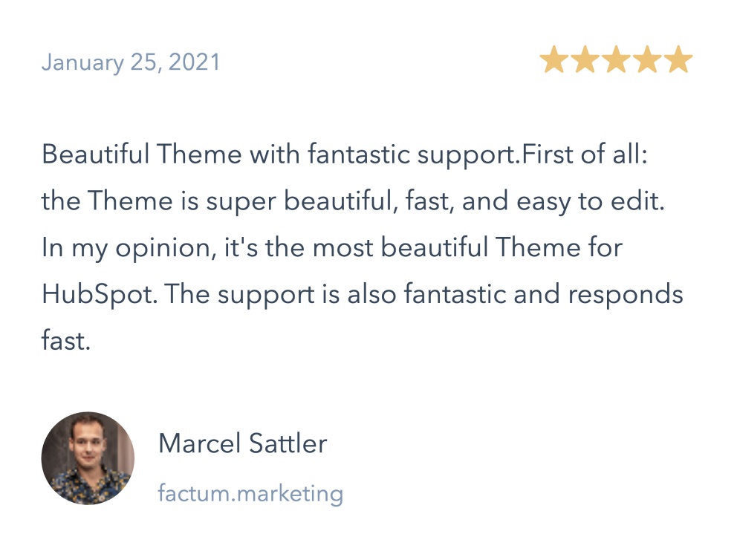Open the factum.marketing company link
The image size is (737, 560).
[250, 493]
